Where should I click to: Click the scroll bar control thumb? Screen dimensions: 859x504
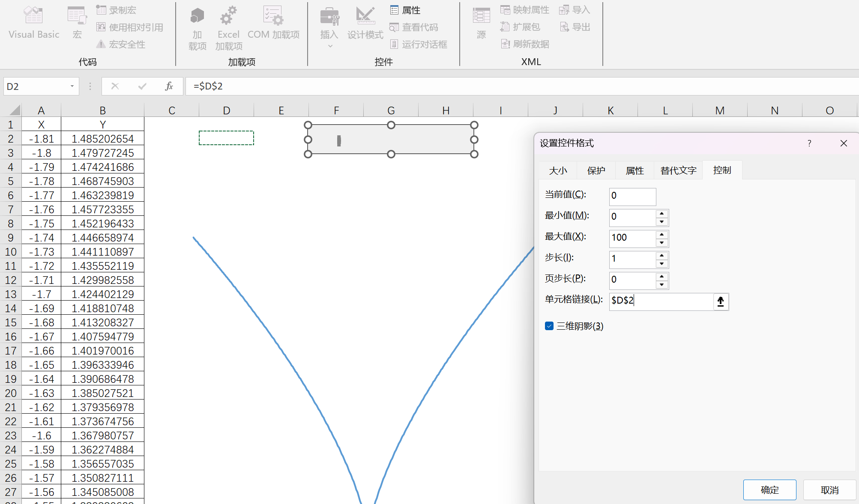339,140
